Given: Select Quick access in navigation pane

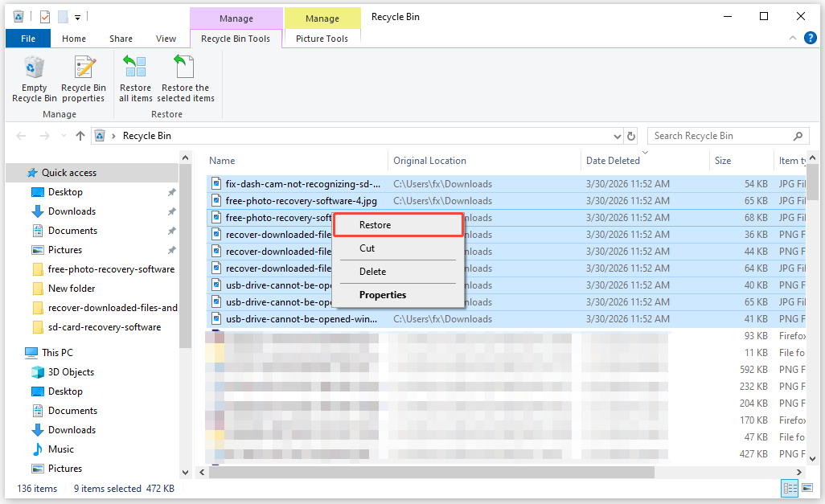Looking at the screenshot, I should click(92, 173).
